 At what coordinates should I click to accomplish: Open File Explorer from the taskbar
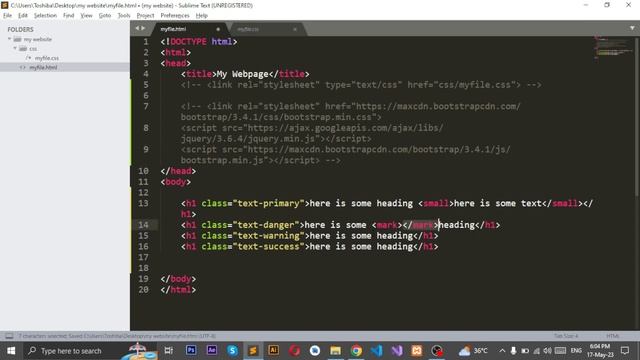pyautogui.click(x=336, y=351)
